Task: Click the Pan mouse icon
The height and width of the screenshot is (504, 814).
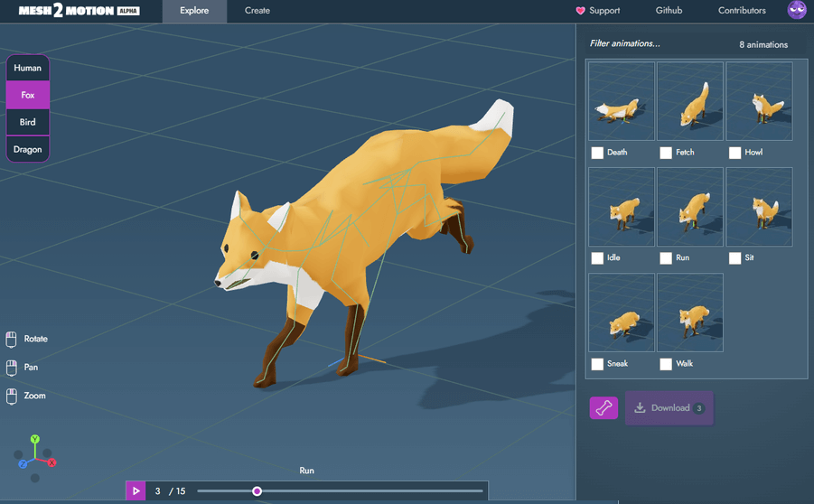Action: (x=12, y=368)
